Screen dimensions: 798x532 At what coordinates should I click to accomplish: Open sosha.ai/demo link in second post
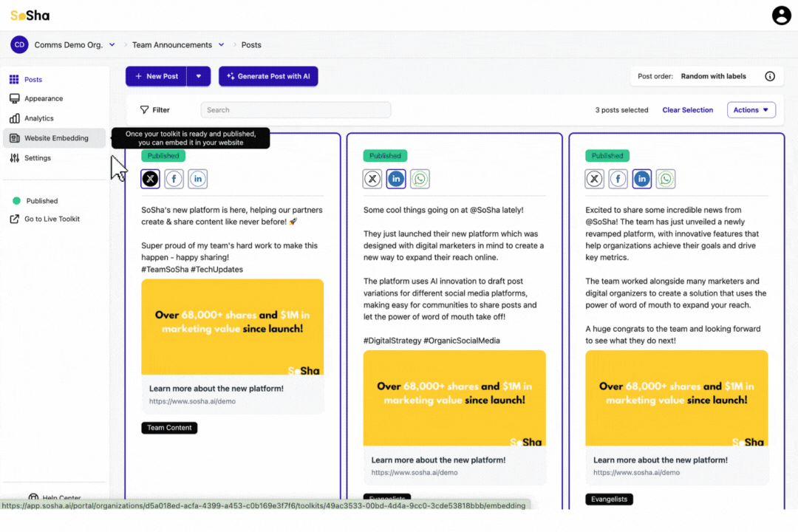click(415, 472)
